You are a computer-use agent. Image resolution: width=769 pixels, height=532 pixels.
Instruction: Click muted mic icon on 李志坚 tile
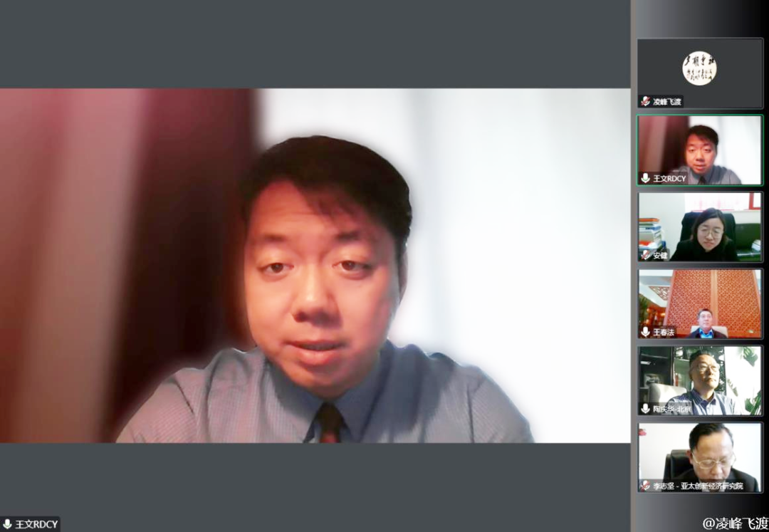click(x=645, y=486)
